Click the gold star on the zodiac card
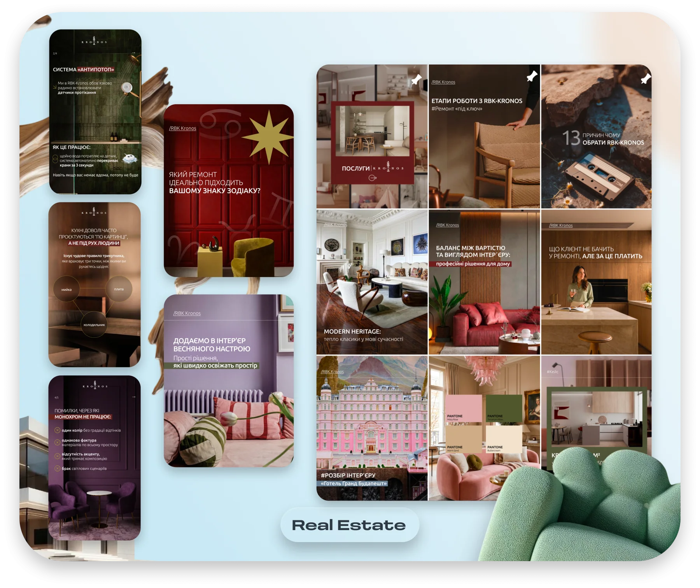 pyautogui.click(x=269, y=137)
